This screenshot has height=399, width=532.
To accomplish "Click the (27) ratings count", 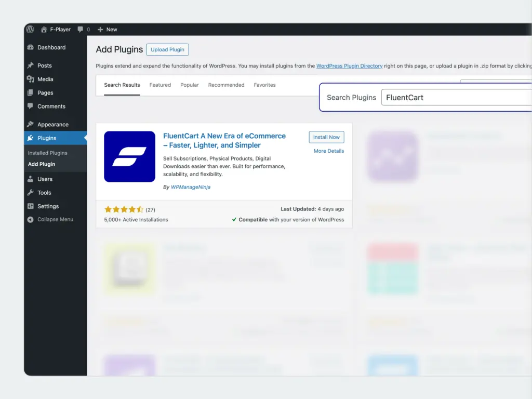I will [x=150, y=210].
